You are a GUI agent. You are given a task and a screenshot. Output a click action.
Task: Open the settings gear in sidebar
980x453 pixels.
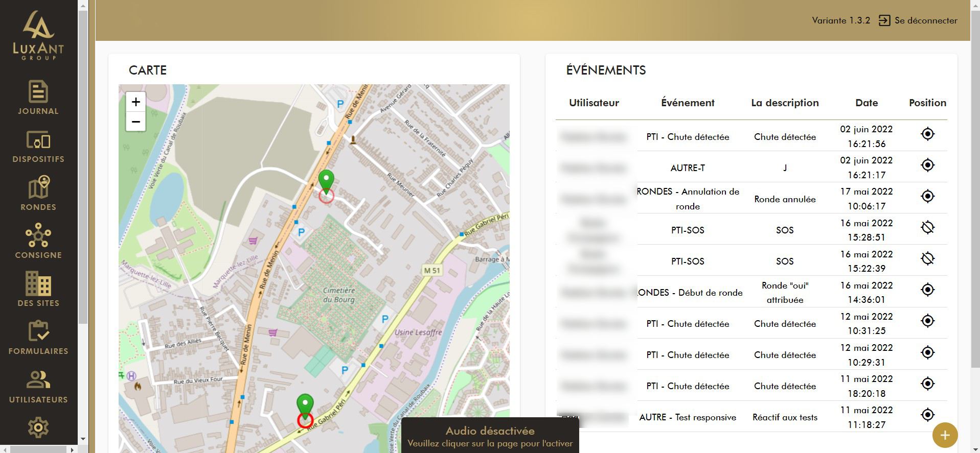[38, 427]
